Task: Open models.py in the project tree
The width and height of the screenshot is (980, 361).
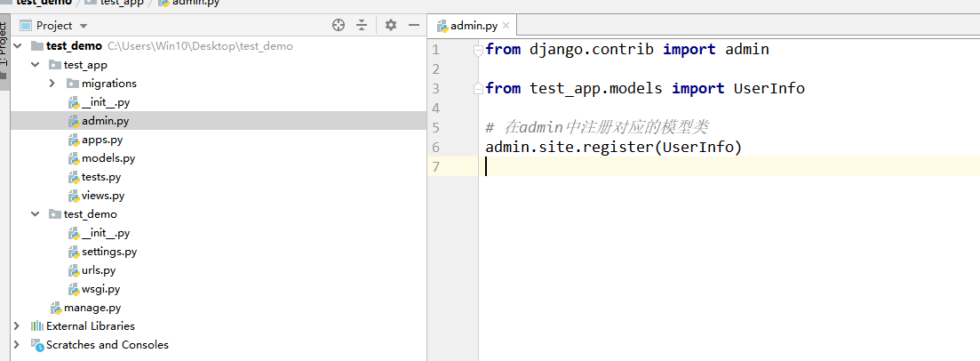Action: [108, 158]
